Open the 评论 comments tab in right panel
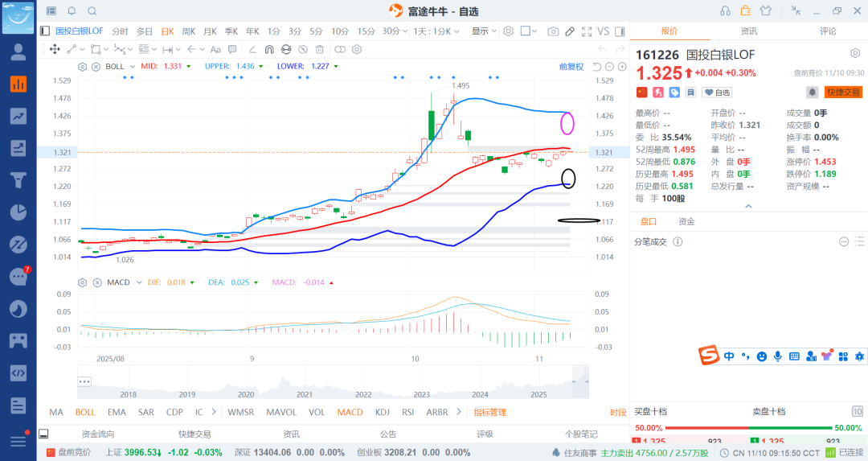The image size is (868, 461). coord(828,31)
